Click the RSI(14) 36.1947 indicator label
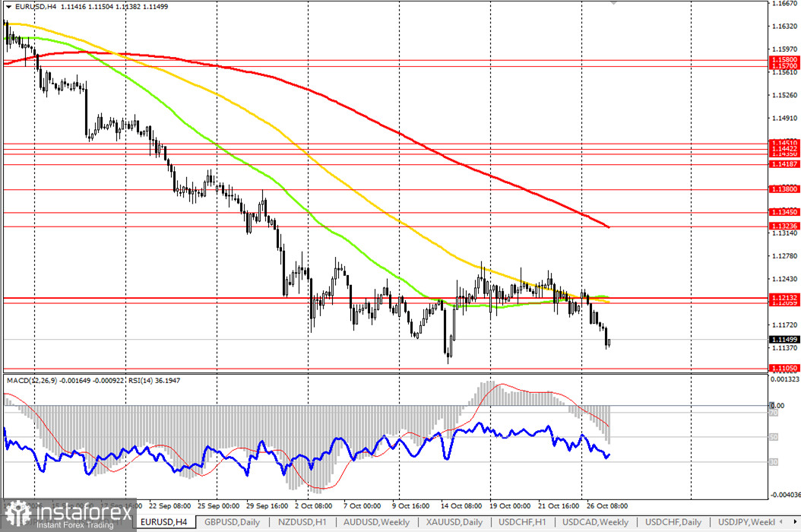The width and height of the screenshot is (801, 532). (x=153, y=381)
